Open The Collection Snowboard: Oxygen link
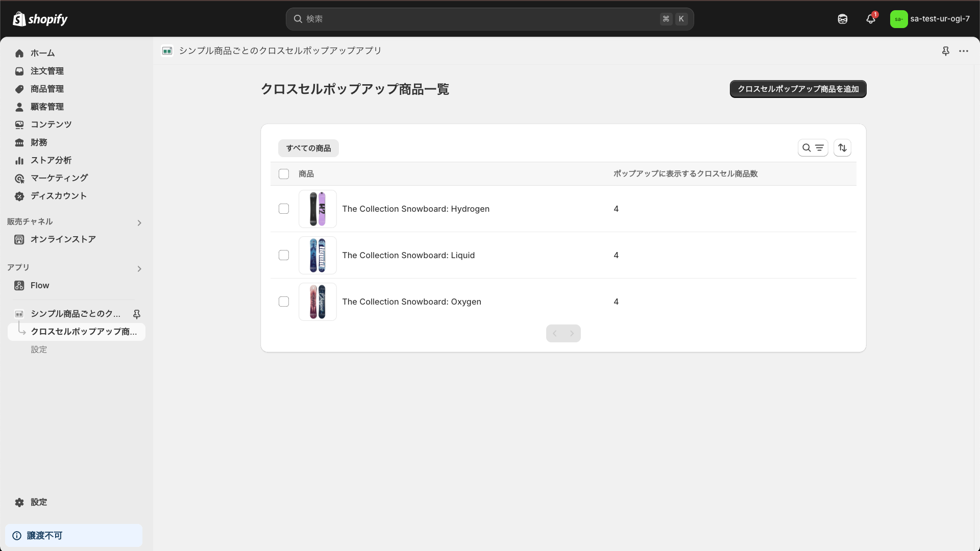 (411, 302)
